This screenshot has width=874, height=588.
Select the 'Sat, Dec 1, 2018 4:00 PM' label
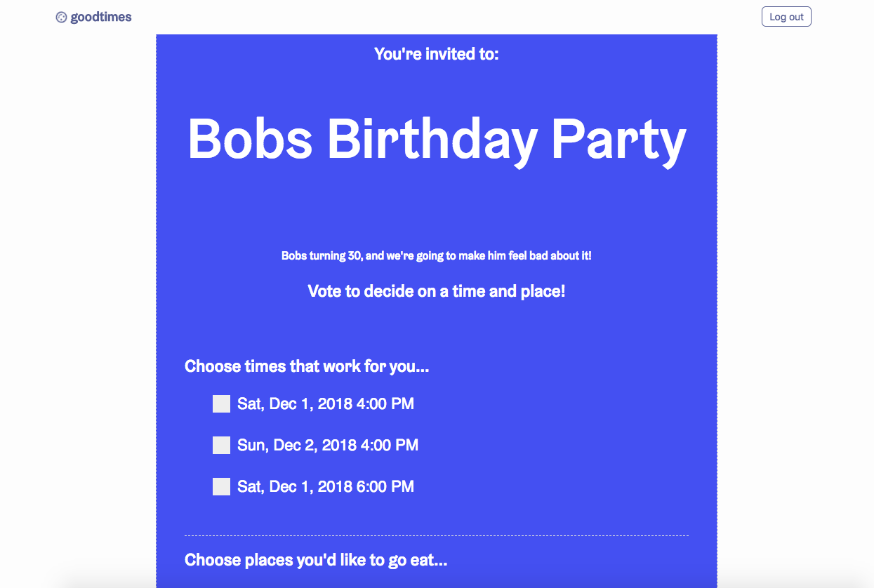[326, 404]
